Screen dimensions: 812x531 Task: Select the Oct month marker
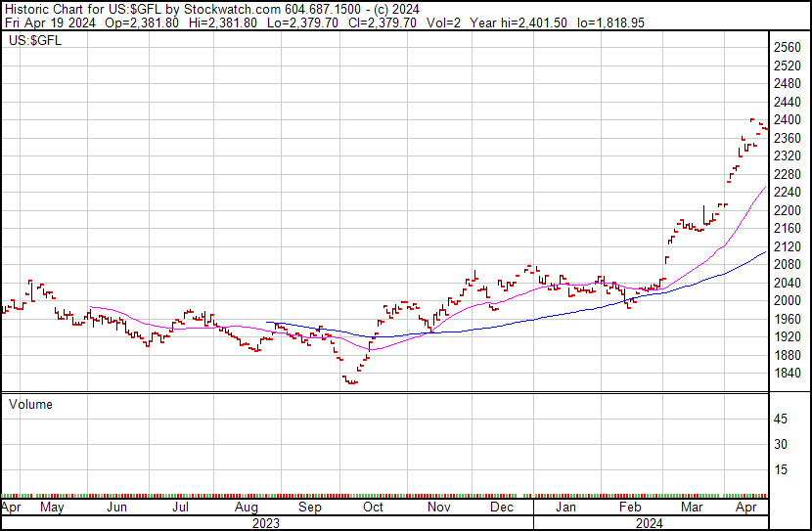[373, 508]
